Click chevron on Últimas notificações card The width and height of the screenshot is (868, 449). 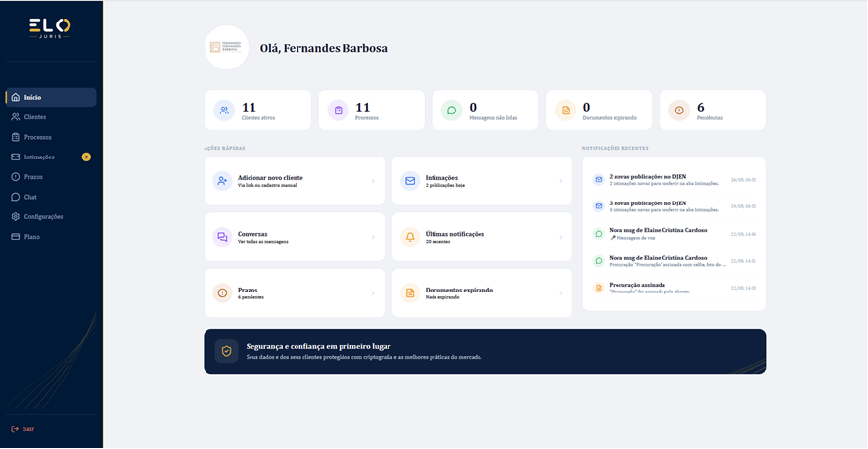(561, 237)
